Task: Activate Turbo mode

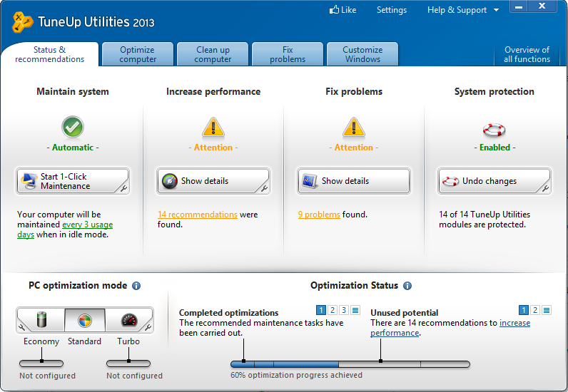Action: click(127, 320)
